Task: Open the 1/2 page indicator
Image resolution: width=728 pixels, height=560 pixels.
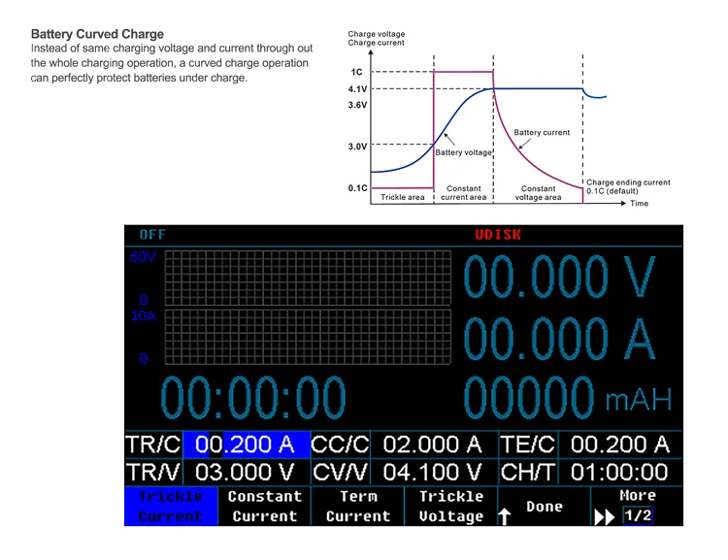Action: 638,515
